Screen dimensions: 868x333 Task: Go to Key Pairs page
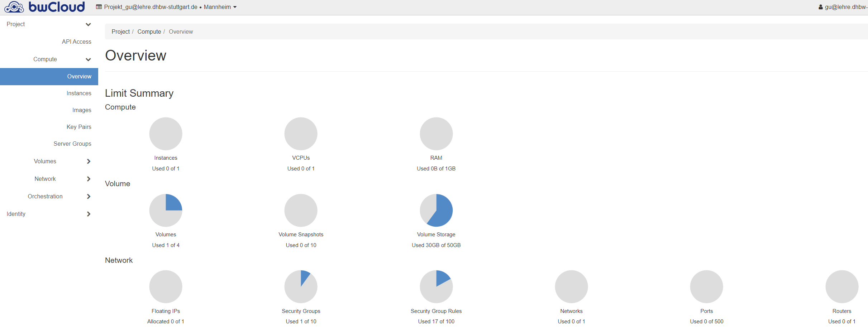(79, 127)
